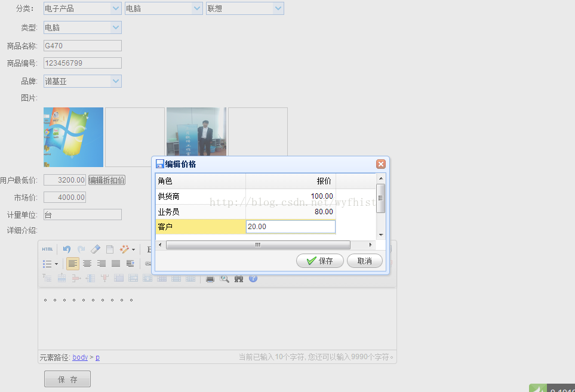Click the insert table row icon
Image resolution: width=575 pixels, height=392 pixels.
point(62,278)
